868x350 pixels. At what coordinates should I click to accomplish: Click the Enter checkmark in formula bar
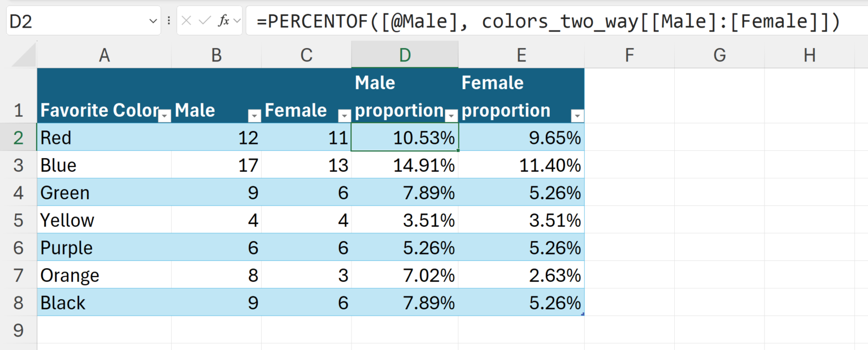[x=204, y=21]
